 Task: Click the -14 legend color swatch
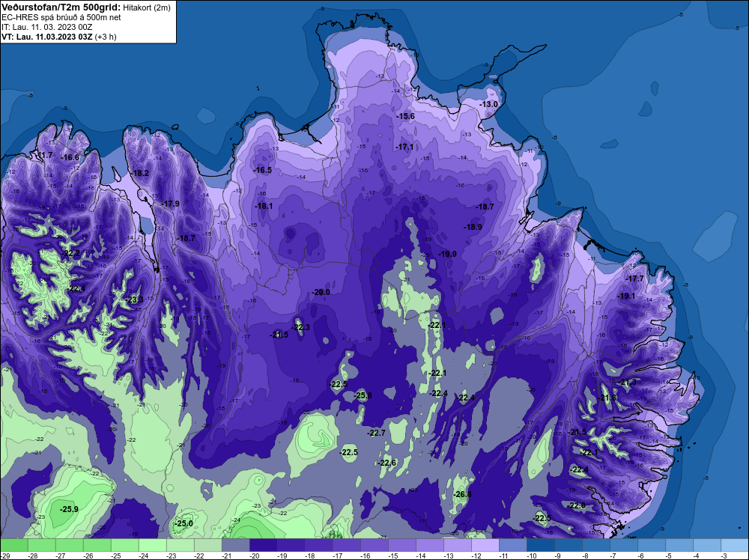coord(429,545)
